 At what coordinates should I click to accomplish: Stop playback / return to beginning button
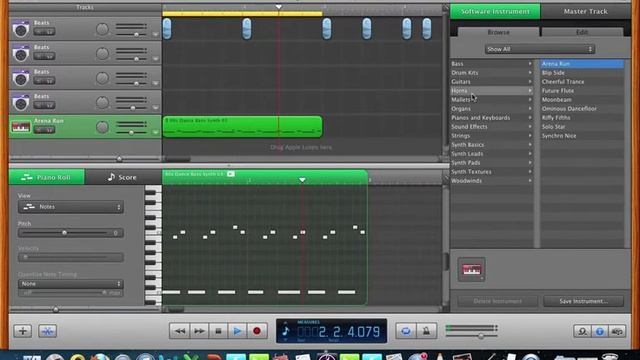[218, 331]
